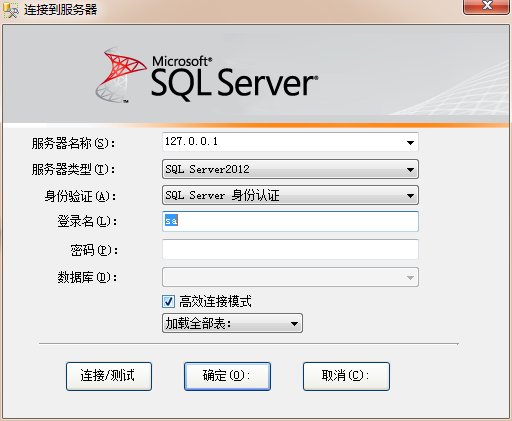Click the 高效连接模式 label text
This screenshot has height=421, width=512.
pyautogui.click(x=215, y=302)
